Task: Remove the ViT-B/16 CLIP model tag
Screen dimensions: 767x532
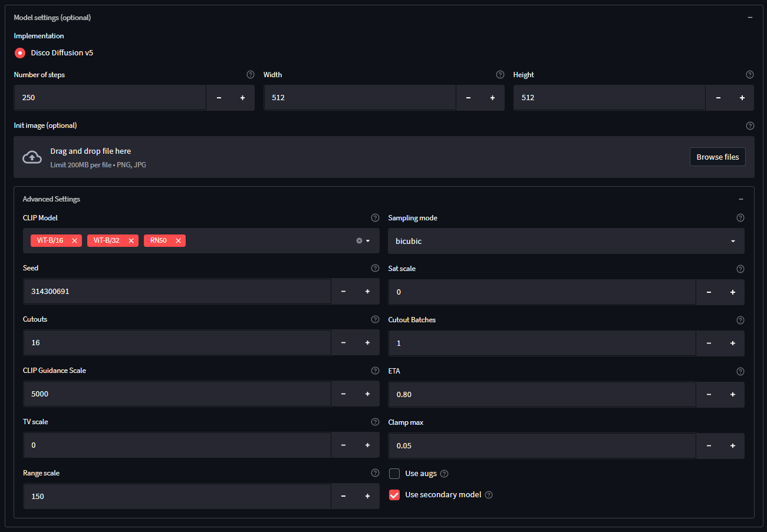Action: (x=74, y=240)
